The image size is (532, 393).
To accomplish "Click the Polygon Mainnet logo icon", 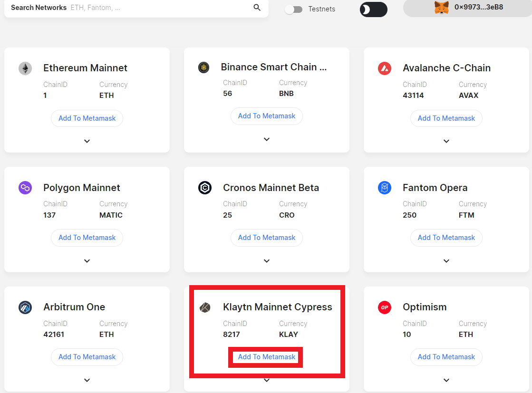I will click(x=25, y=188).
